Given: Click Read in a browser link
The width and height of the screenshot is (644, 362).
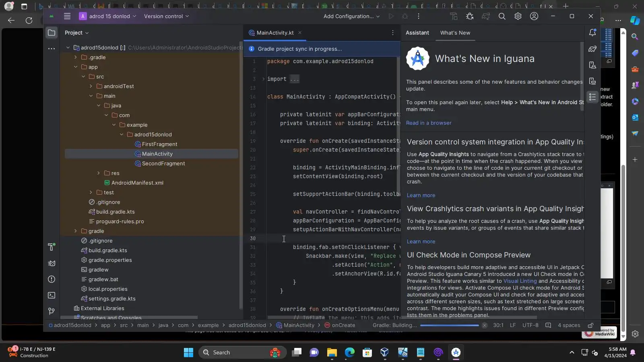Looking at the screenshot, I should (429, 123).
